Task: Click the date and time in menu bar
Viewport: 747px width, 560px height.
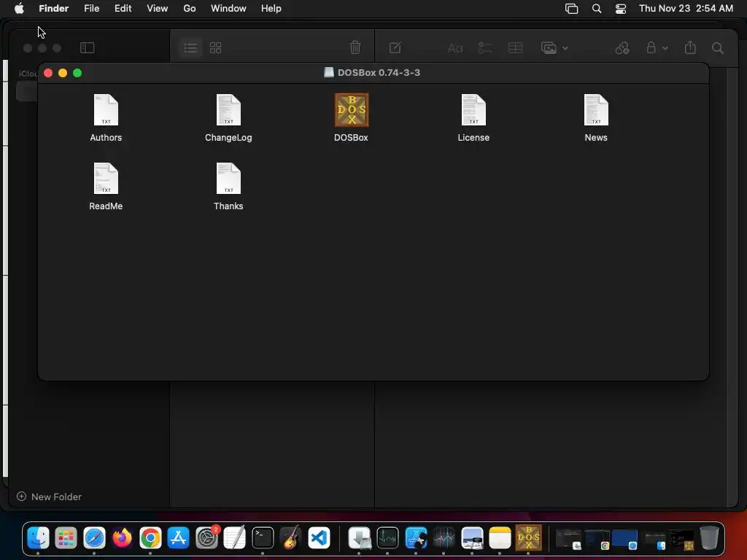Action: click(x=686, y=8)
